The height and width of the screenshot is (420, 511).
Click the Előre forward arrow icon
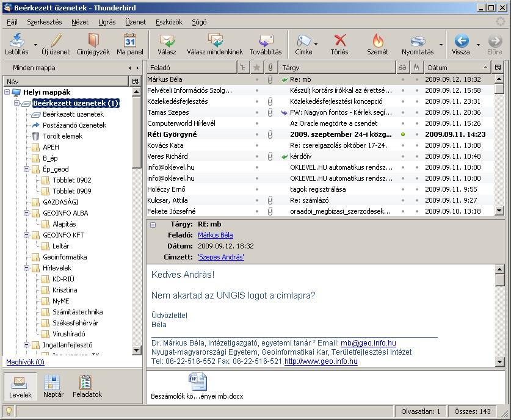[x=495, y=41]
